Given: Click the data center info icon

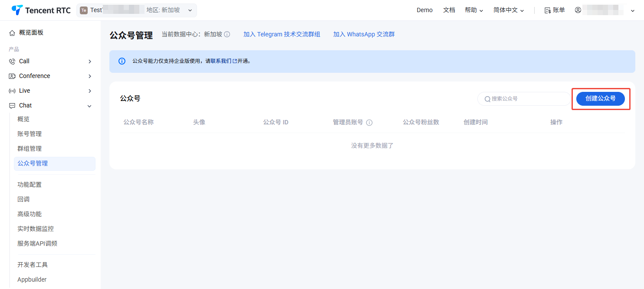Looking at the screenshot, I should 227,34.
